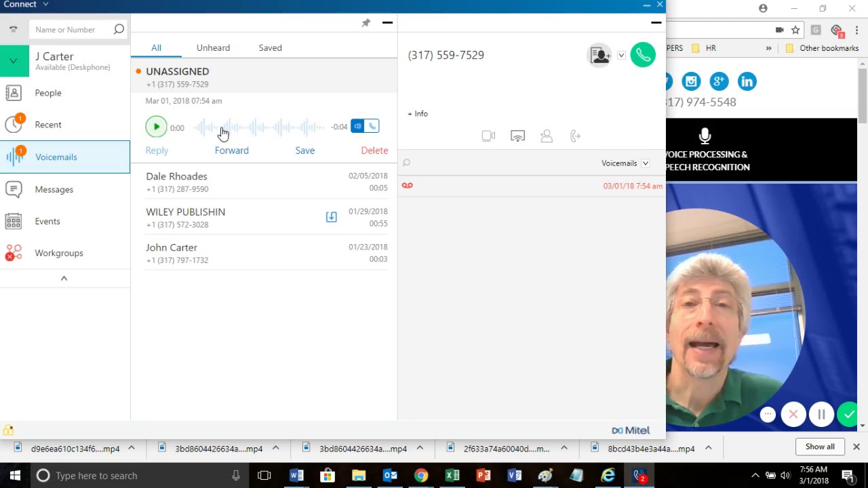
Task: Cancel recording with red X button
Action: pos(793,414)
